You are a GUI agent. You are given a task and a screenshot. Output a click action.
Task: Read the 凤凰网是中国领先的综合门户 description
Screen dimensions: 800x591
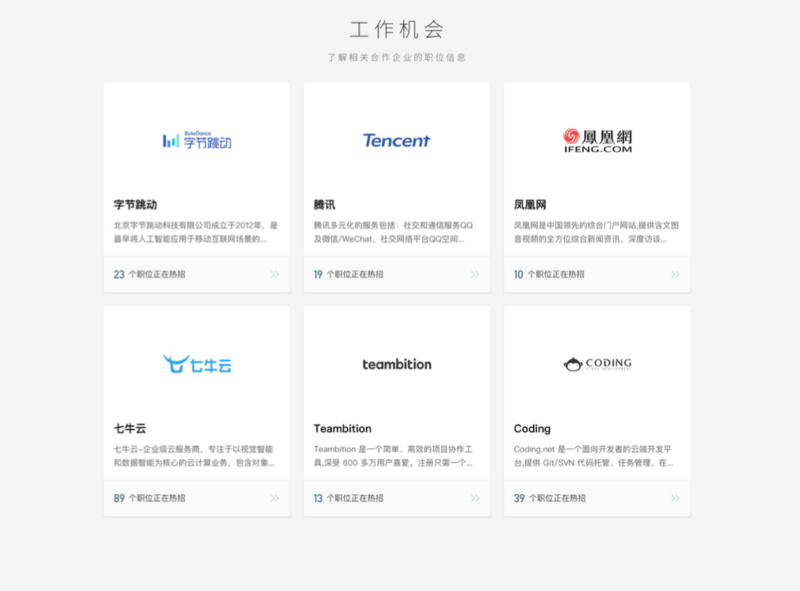click(x=596, y=232)
